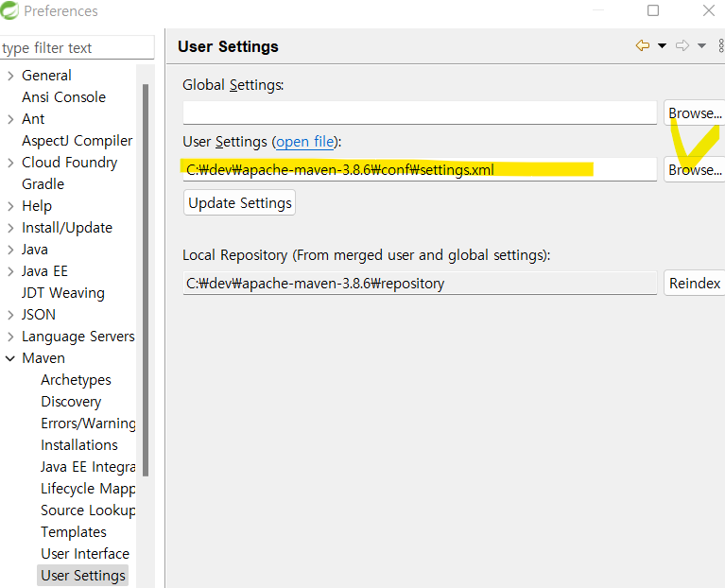Select Cloud Foundry label
Screen dimensions: 725x588
click(69, 163)
